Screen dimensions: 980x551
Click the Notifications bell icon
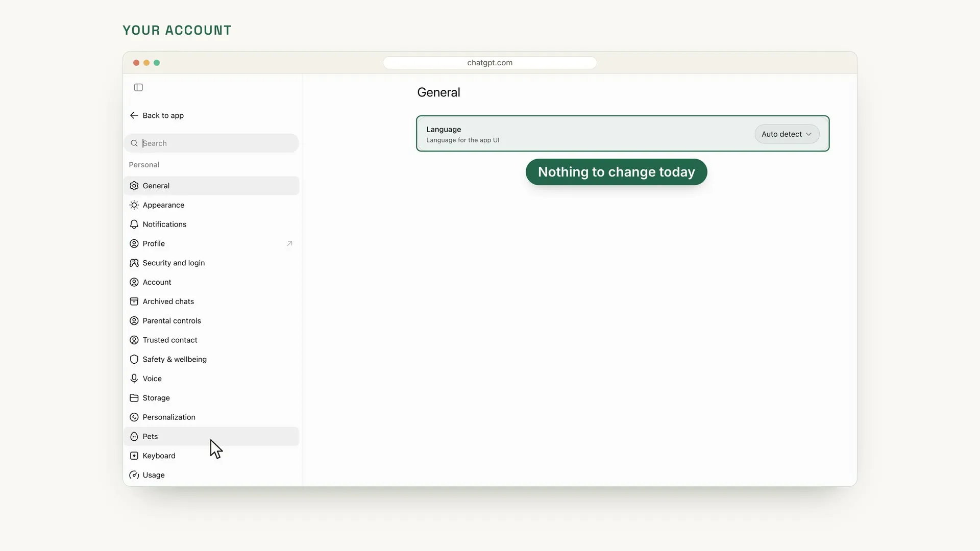pyautogui.click(x=134, y=224)
